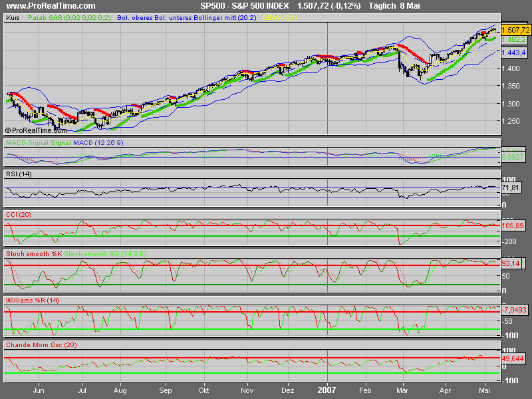Click the DEMA (21) legend label
This screenshot has height=399, width=532.
(280, 18)
